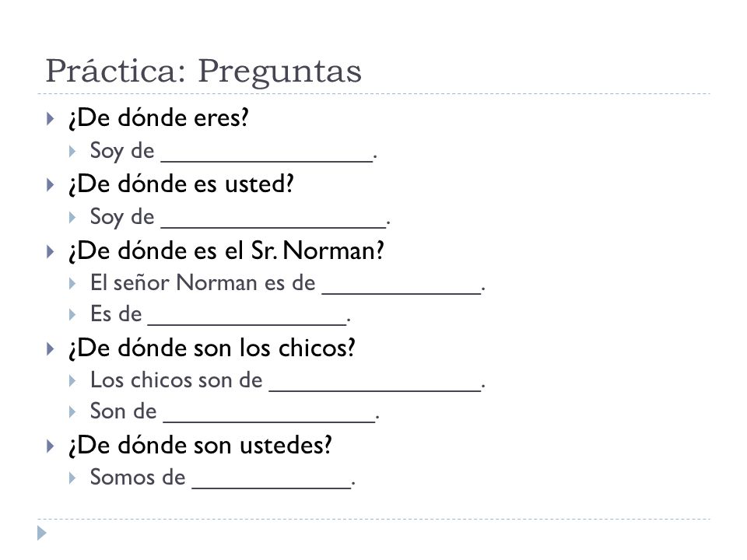
Task: Click the bullet arrow beside '¿De dónde son los chicos?'
Action: coord(50,349)
